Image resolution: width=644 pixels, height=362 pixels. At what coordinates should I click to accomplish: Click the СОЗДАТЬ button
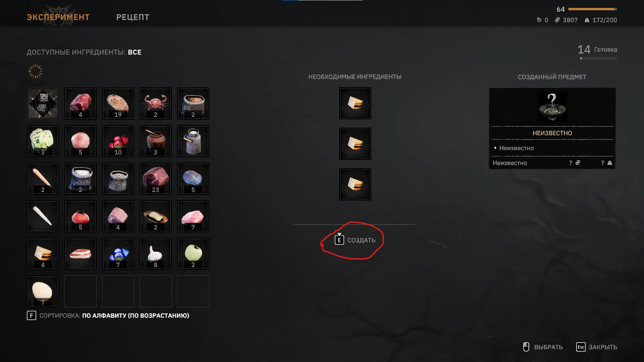355,240
